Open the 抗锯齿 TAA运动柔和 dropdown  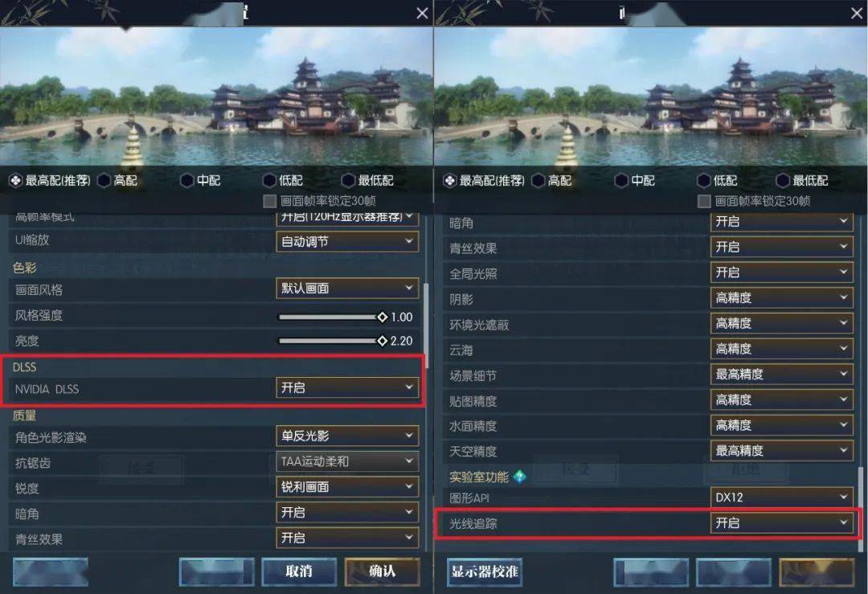[347, 461]
